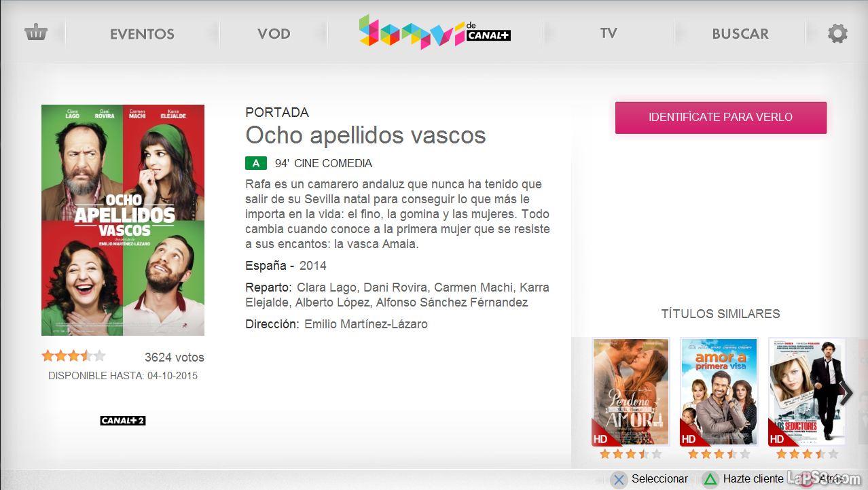Open the Ocho apellidos vascos poster
This screenshot has width=868, height=490.
coord(123,220)
